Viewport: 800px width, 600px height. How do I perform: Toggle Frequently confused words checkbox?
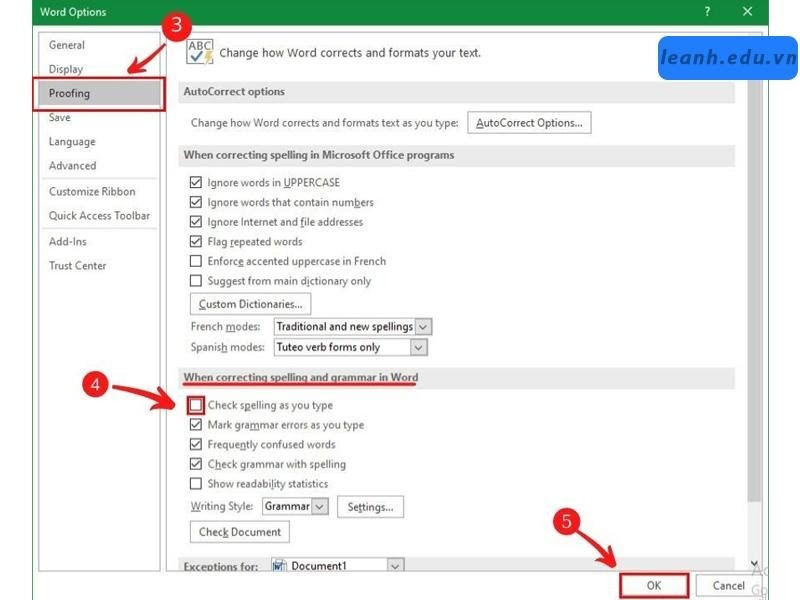tap(195, 444)
